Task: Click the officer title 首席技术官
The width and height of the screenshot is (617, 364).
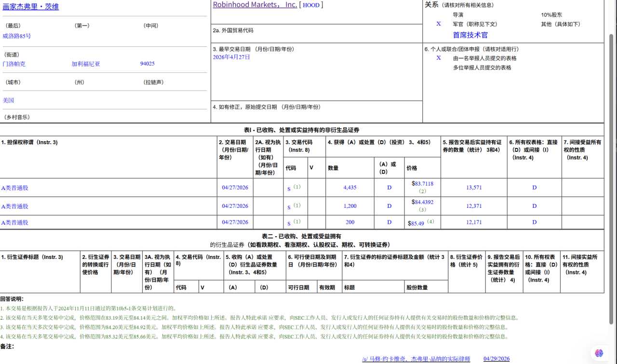Action: (470, 35)
